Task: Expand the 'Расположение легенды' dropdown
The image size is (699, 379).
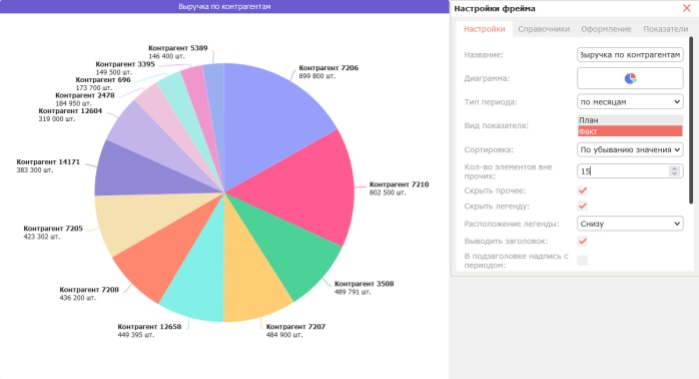Action: click(x=630, y=223)
